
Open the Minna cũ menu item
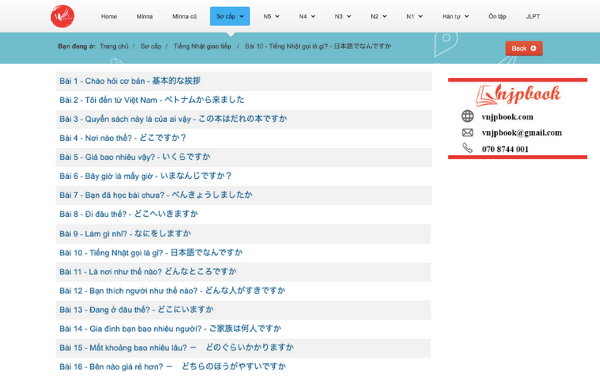(x=184, y=16)
